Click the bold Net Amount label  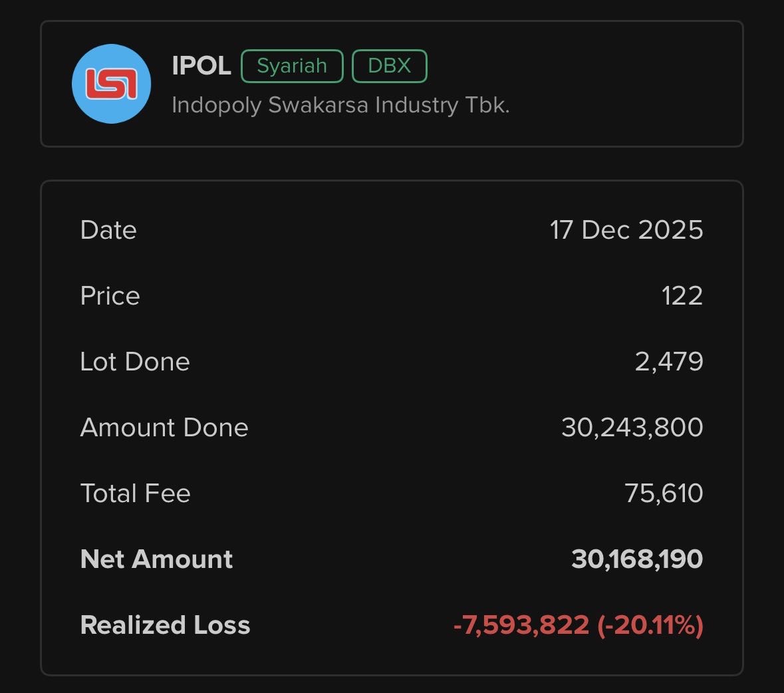tap(156, 559)
